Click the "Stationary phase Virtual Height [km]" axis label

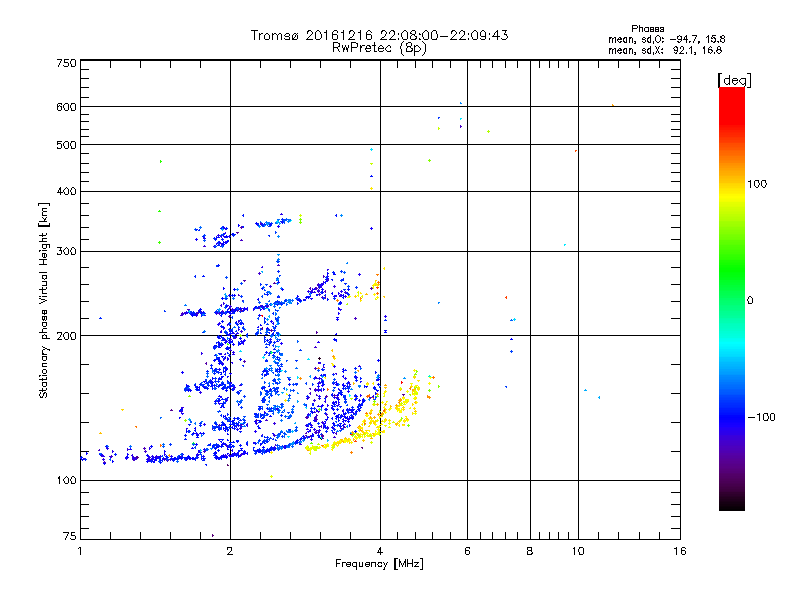[x=44, y=300]
